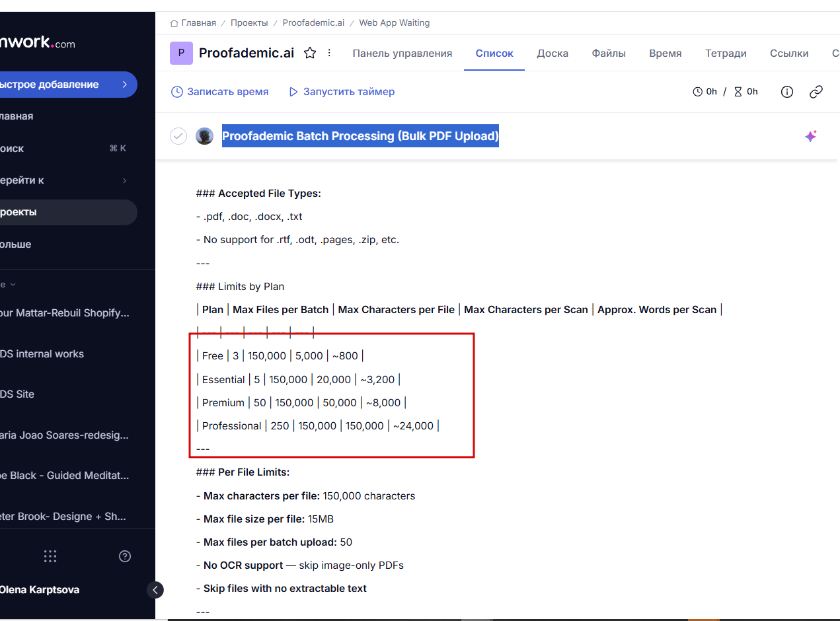
Task: Go to Главная breadcrumb link
Action: tap(199, 23)
